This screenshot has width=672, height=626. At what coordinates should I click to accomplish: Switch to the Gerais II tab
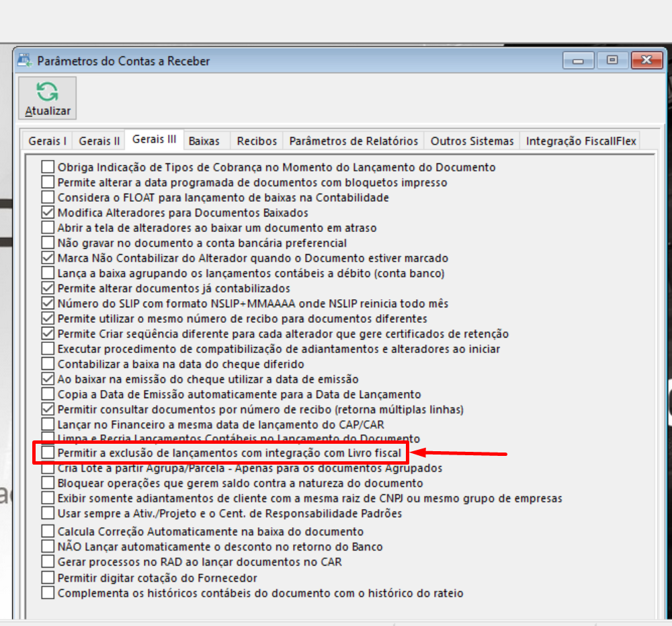click(99, 141)
